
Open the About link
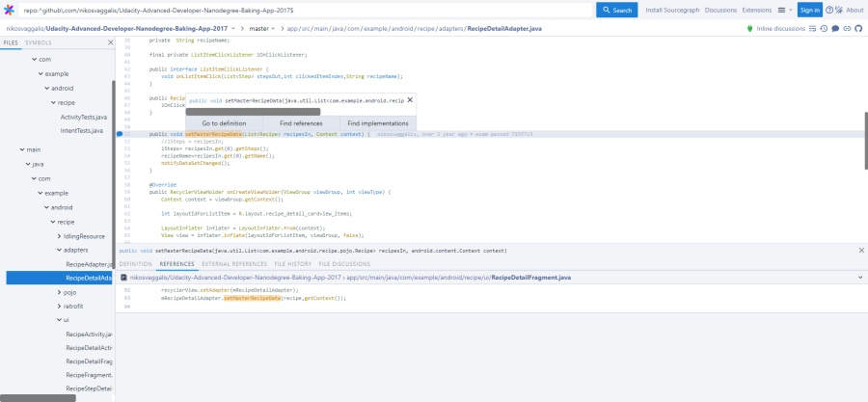click(854, 10)
